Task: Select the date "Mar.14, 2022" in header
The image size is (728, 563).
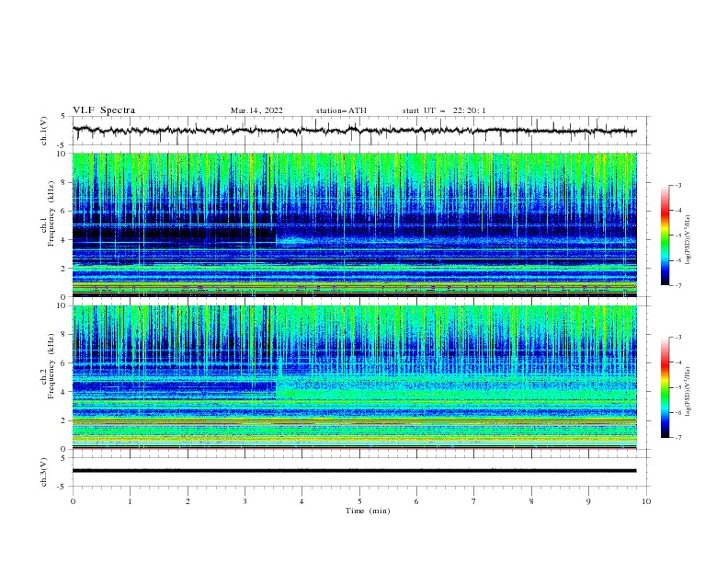Action: click(256, 110)
